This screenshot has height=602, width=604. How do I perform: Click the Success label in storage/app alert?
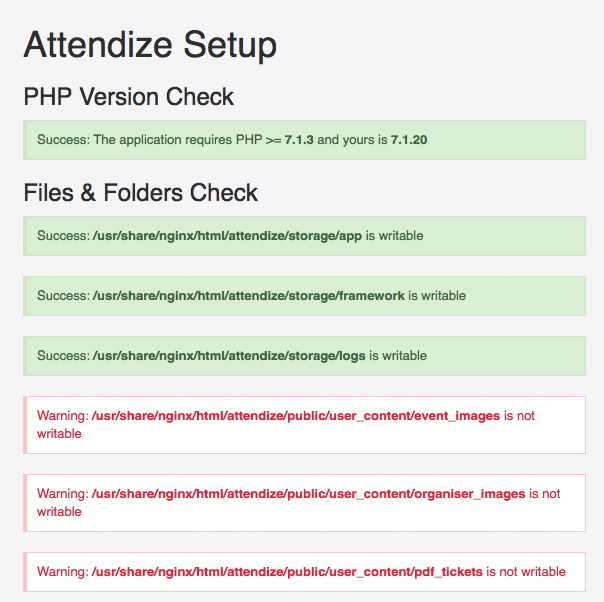[x=62, y=236]
